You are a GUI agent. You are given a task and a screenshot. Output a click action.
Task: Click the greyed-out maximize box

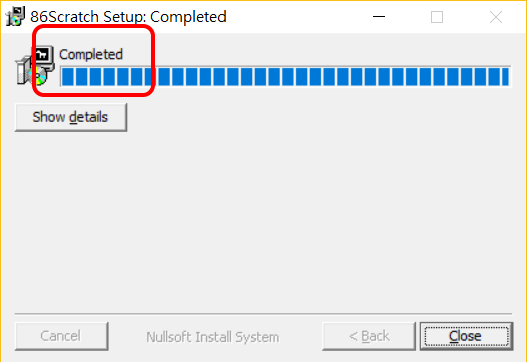coord(437,16)
